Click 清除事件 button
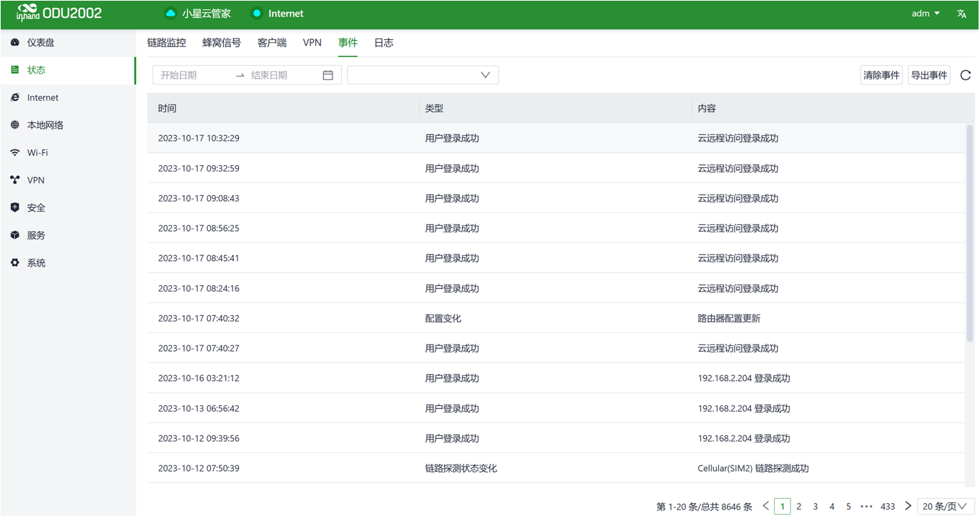Screen dimensions: 980x516 click(881, 75)
